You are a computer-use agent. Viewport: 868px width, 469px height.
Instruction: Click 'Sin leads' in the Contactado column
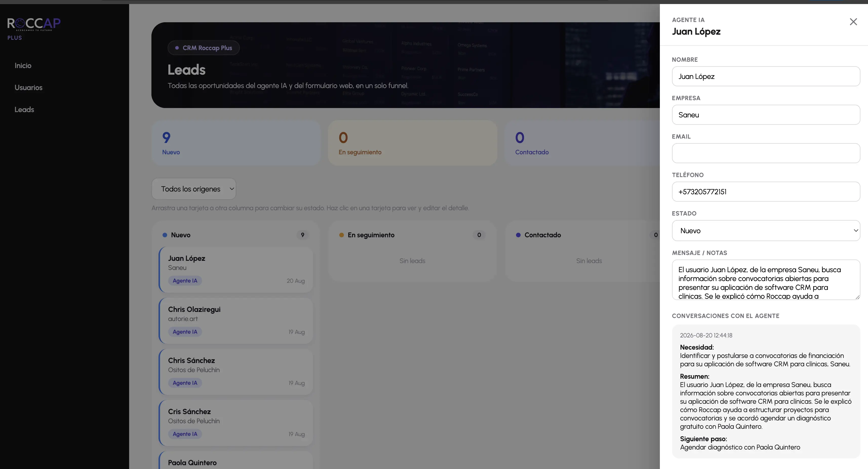point(589,261)
